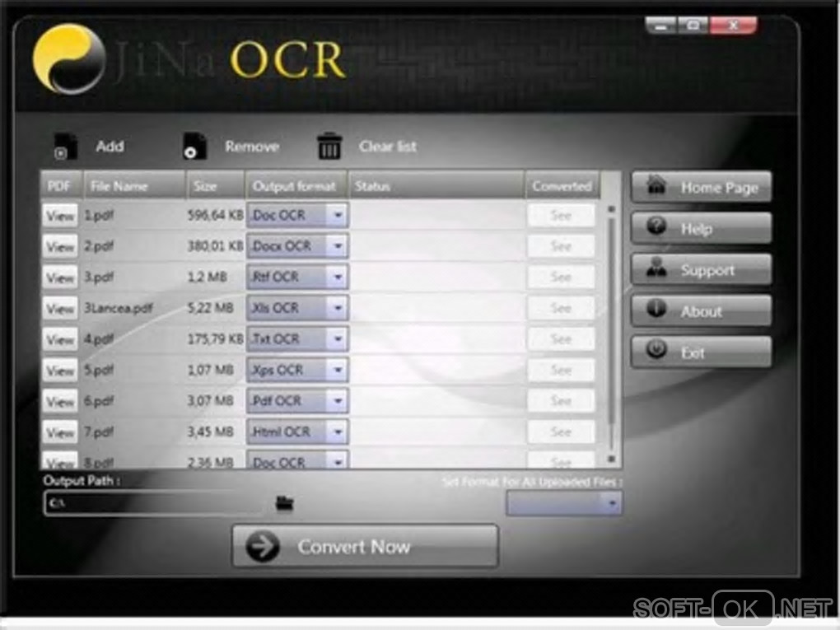Click the PDF column header
Viewport: 840px width, 630px height.
click(61, 186)
